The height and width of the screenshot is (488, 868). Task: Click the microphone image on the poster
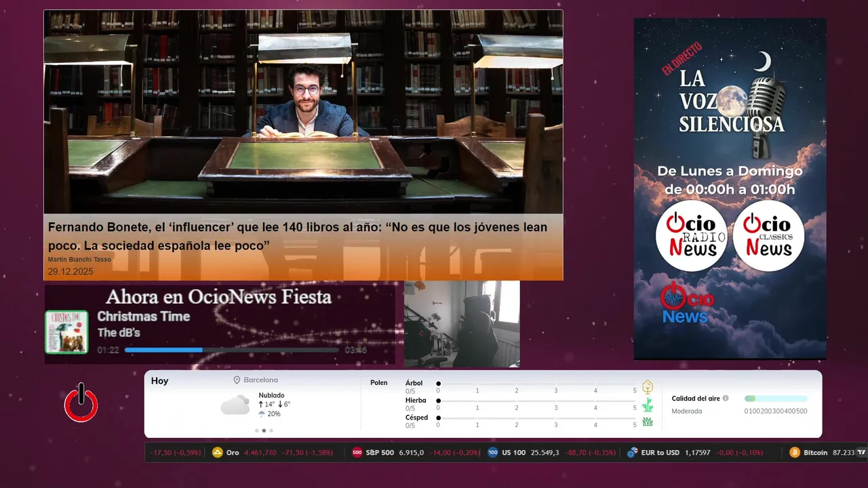coord(766,117)
